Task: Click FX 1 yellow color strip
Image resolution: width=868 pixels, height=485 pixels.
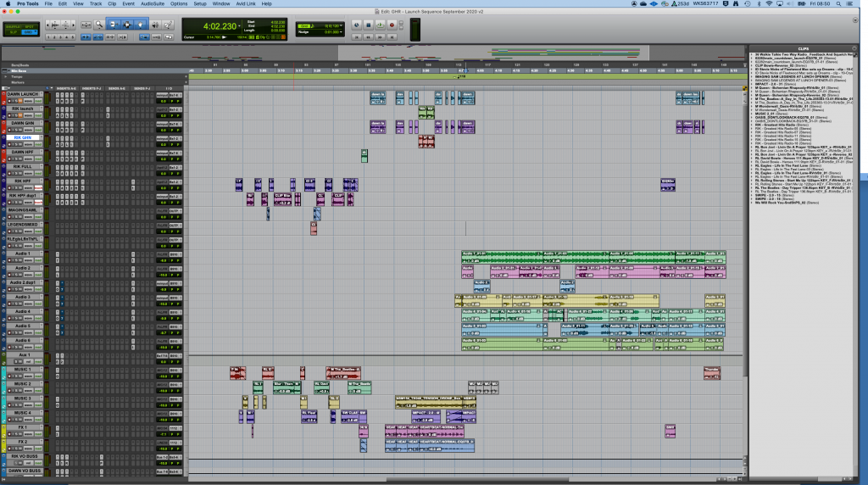Action: pyautogui.click(x=3, y=432)
